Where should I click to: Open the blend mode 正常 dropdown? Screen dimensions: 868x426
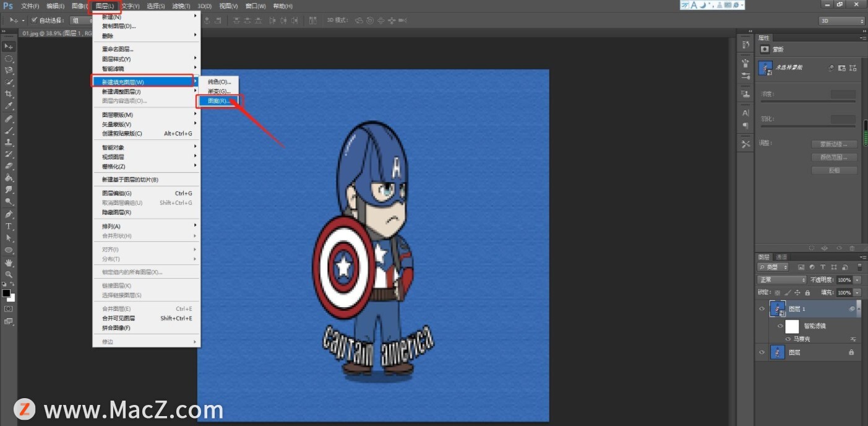(x=783, y=280)
